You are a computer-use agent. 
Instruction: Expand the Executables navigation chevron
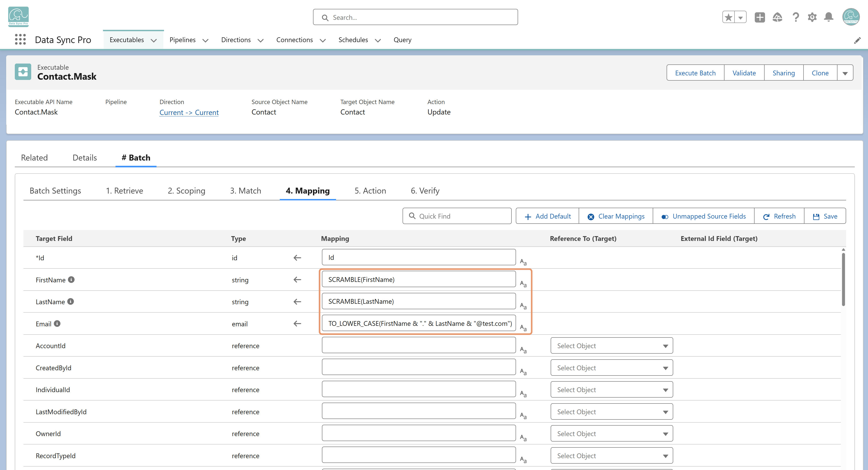154,40
